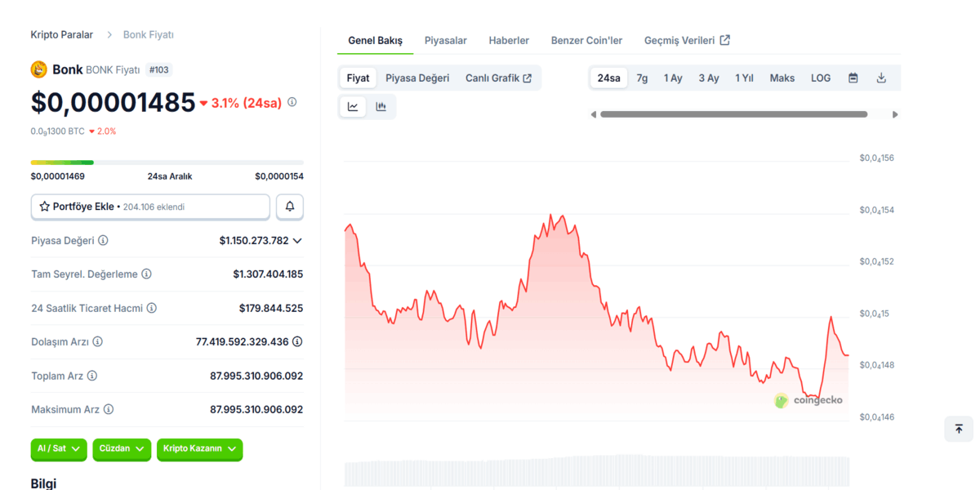Click the scroll-to-top arrow button
The image size is (980, 490).
coord(958,429)
